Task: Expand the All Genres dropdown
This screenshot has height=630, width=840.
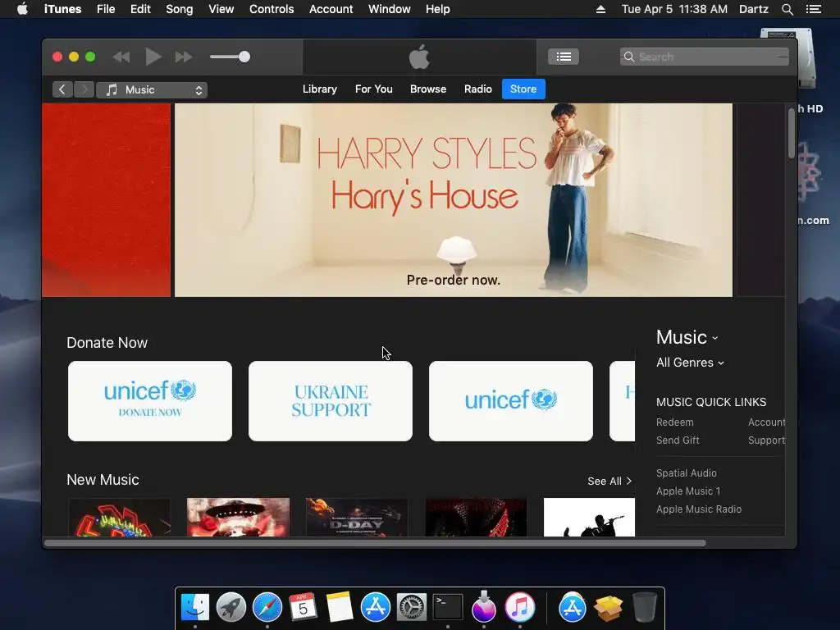Action: tap(690, 363)
